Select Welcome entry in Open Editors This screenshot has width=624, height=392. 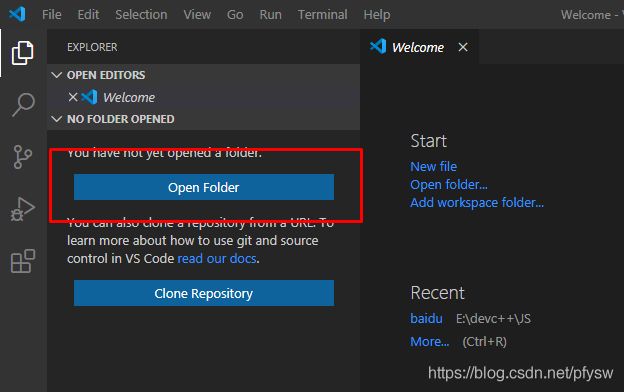click(129, 98)
